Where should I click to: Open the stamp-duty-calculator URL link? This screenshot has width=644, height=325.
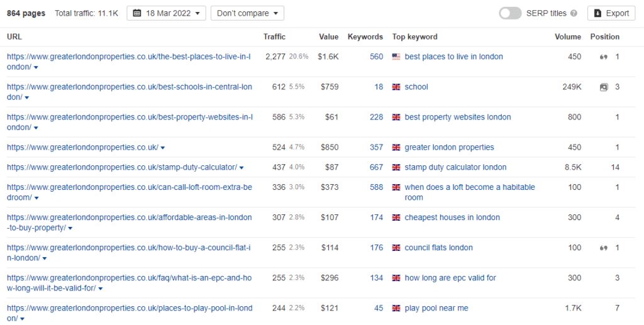pyautogui.click(x=121, y=167)
